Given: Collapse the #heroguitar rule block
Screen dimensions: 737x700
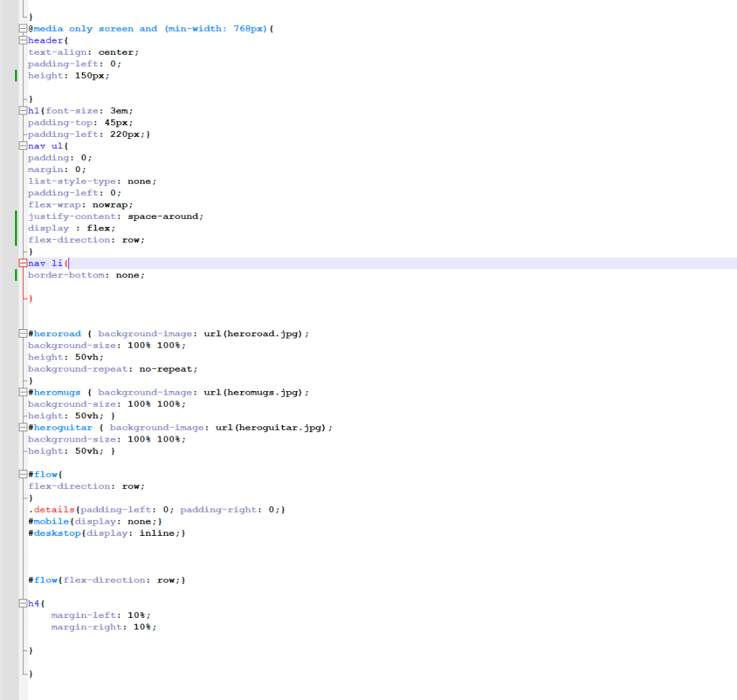Looking at the screenshot, I should pos(22,426).
